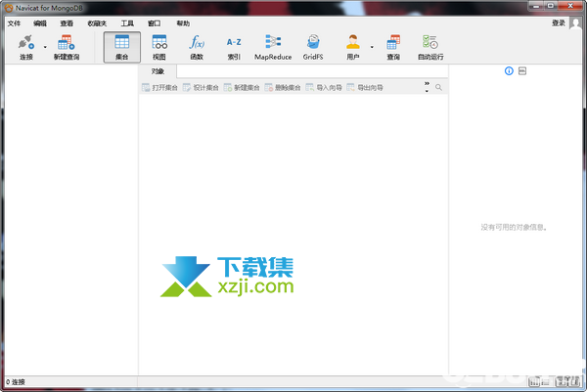Click the MapReduce toolbar icon

273,47
